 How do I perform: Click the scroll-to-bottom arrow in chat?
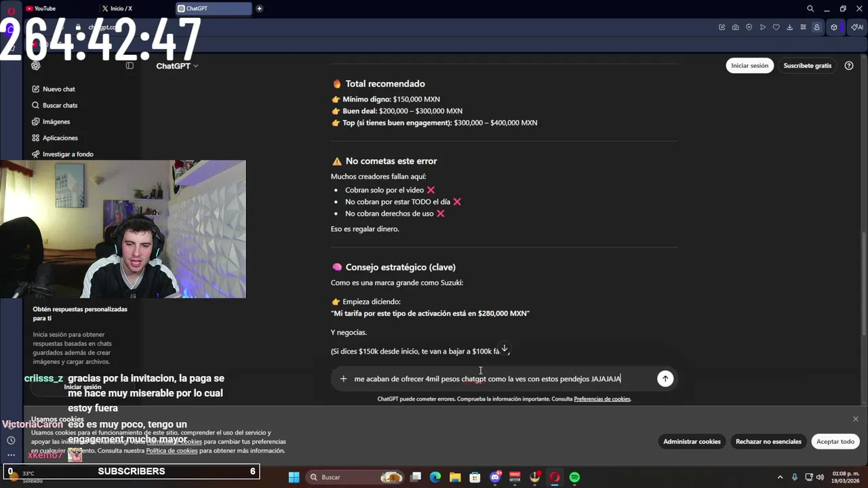point(504,348)
